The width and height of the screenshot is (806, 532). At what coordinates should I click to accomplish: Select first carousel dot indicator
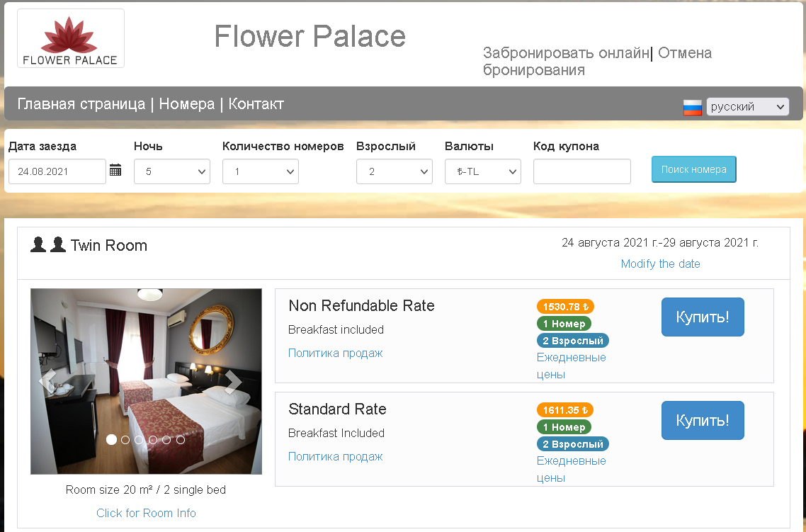pos(111,439)
